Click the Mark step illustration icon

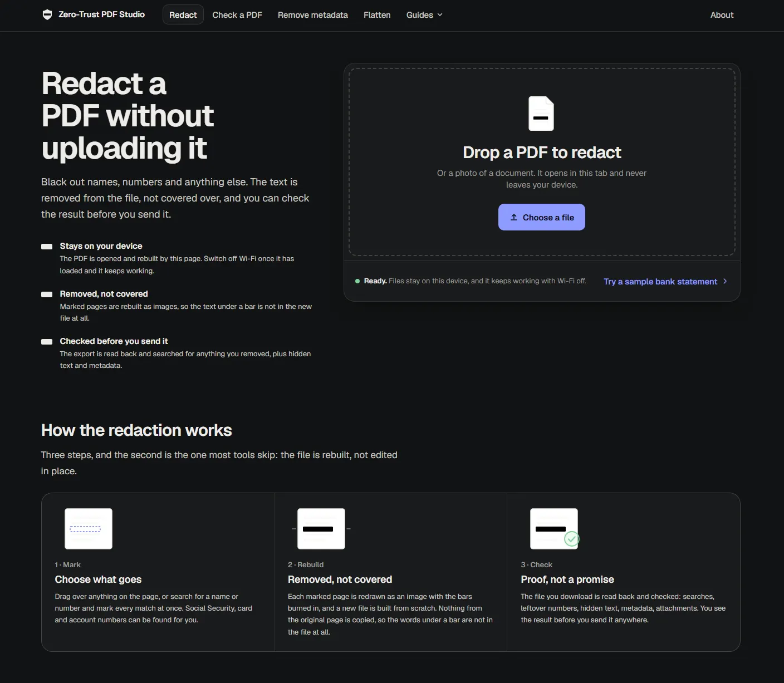[89, 529]
